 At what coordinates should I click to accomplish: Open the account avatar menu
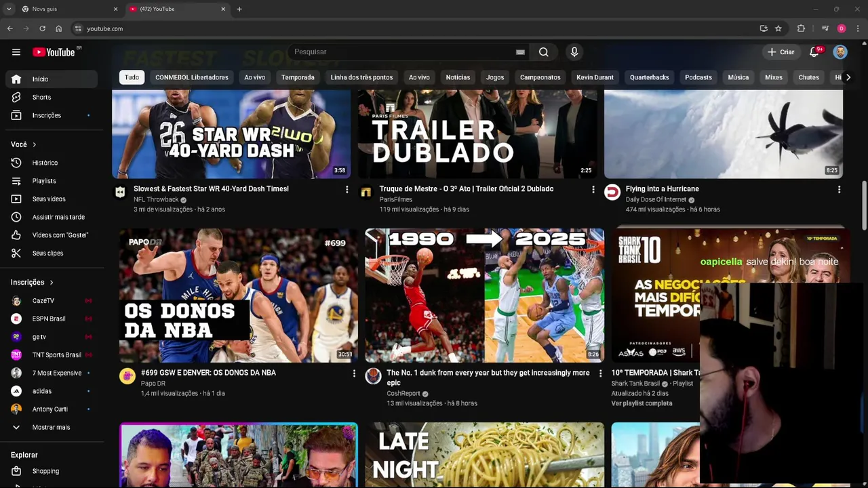point(840,52)
